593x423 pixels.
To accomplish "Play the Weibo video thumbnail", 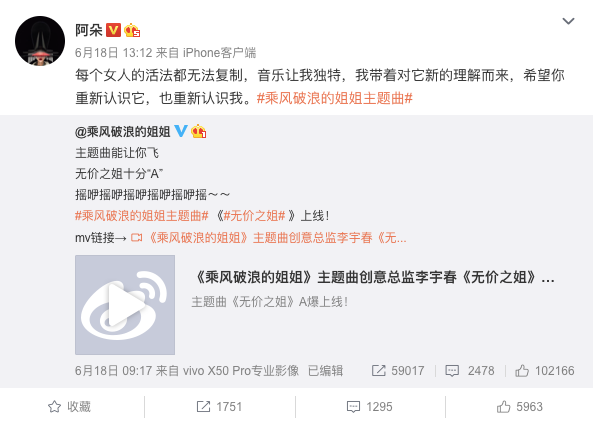I will click(125, 305).
